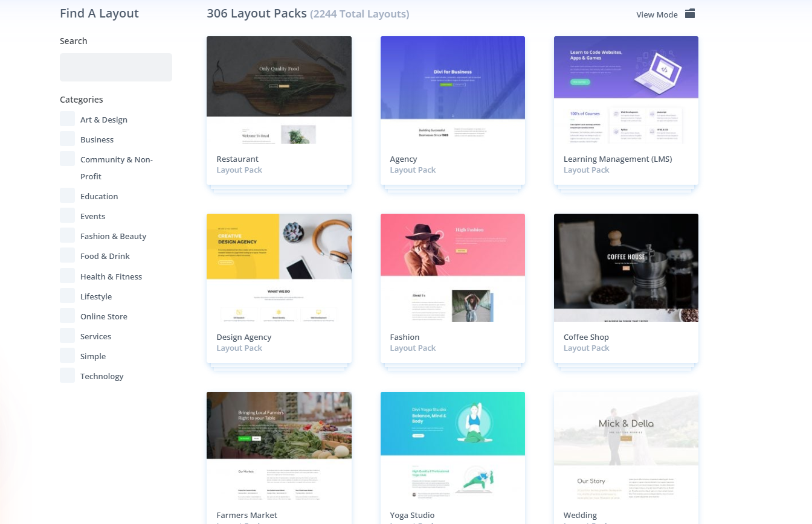This screenshot has width=812, height=524.
Task: Tick the Community & Non-Profit checkbox
Action: pyautogui.click(x=67, y=159)
